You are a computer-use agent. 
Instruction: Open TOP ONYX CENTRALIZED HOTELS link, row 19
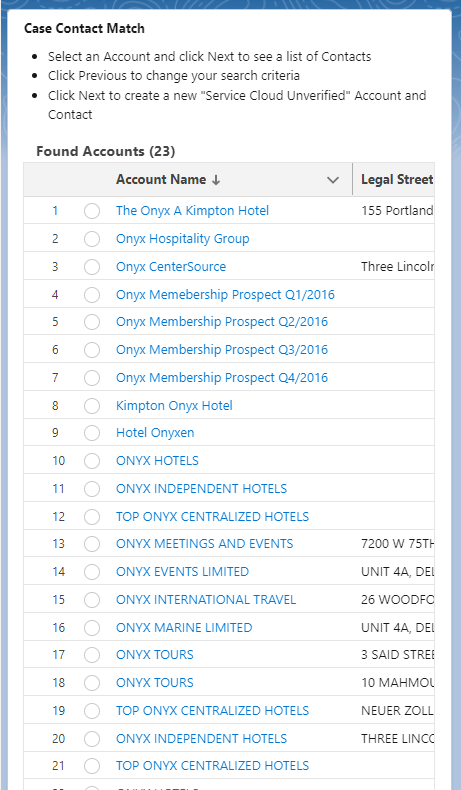213,711
